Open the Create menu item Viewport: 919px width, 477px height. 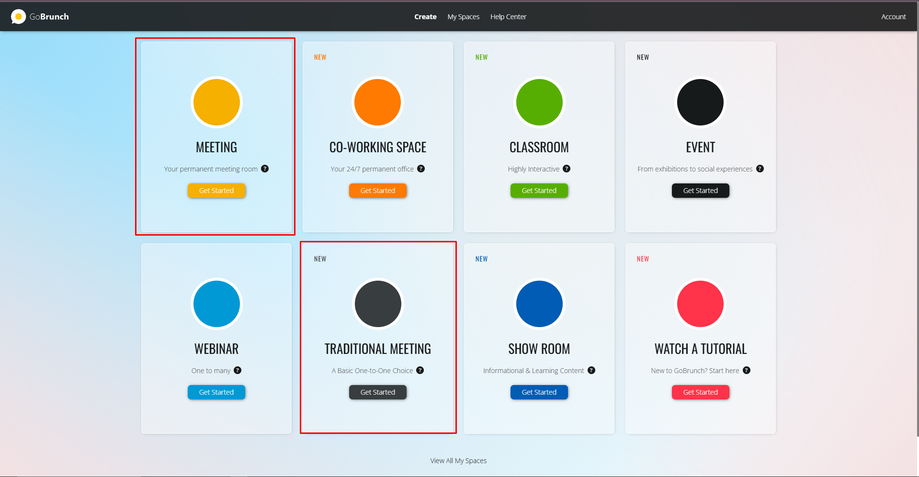[x=426, y=17]
